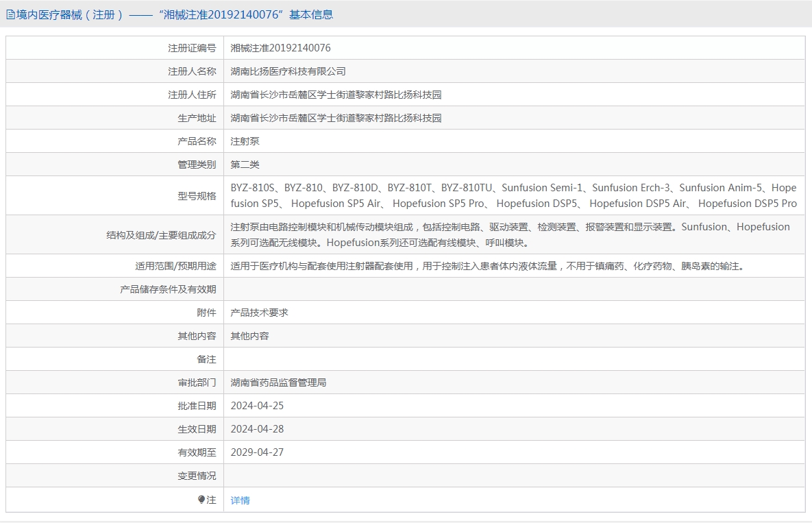Screen dimensions: 812x523
Task: Click the 变更情况 row label
Action: [x=197, y=476]
